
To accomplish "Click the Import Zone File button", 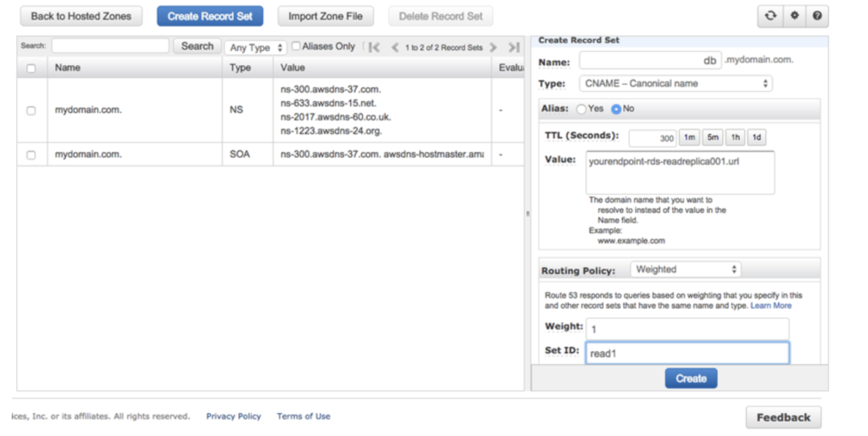I will click(x=325, y=16).
